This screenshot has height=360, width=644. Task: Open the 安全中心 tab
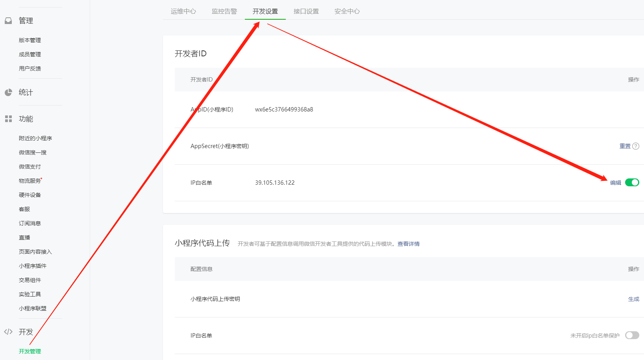347,11
